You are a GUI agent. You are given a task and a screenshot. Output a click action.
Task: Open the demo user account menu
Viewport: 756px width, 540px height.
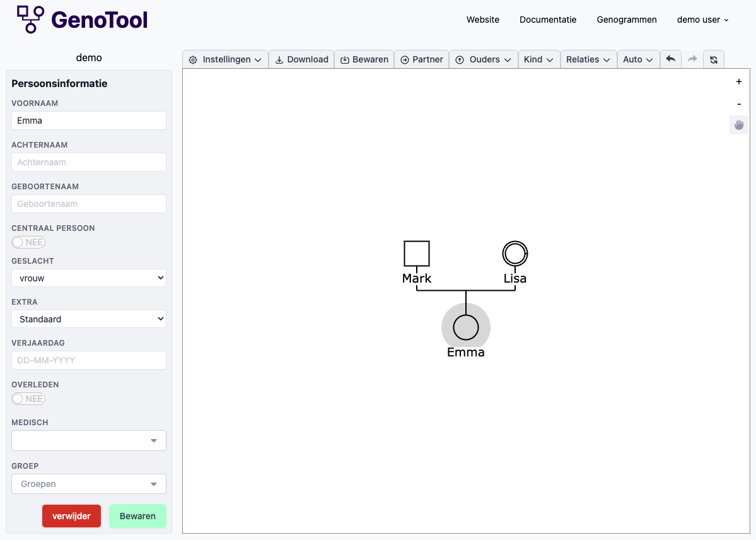click(x=702, y=20)
